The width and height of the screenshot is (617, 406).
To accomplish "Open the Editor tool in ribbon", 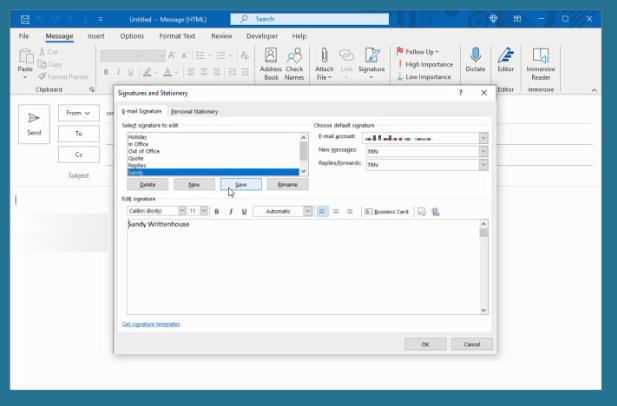I will pyautogui.click(x=506, y=60).
